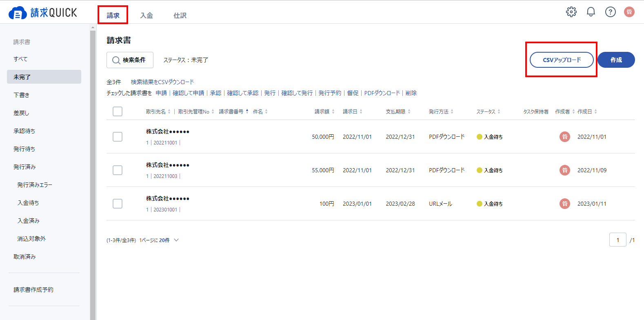Click the 承認 bulk action link
The height and width of the screenshot is (320, 644).
pyautogui.click(x=215, y=93)
